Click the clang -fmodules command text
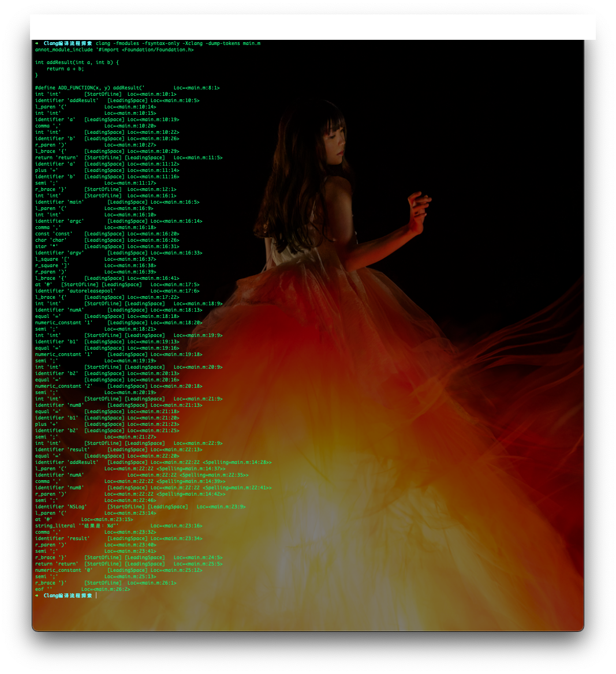 coord(178,43)
